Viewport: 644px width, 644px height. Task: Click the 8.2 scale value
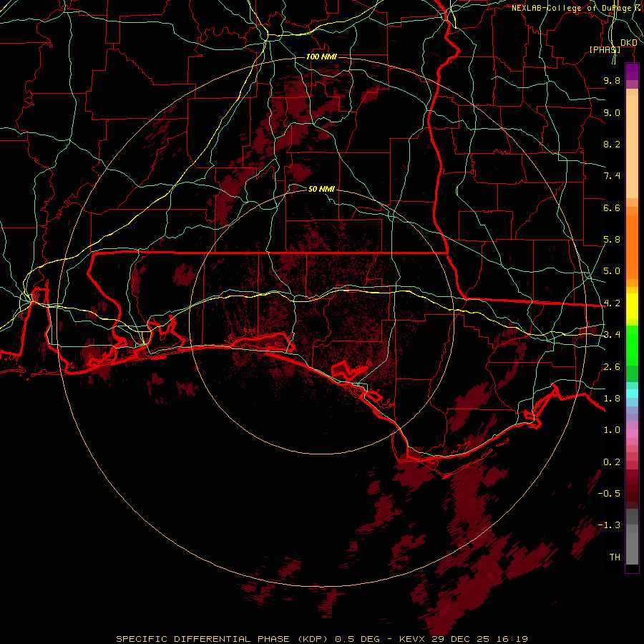(x=612, y=144)
